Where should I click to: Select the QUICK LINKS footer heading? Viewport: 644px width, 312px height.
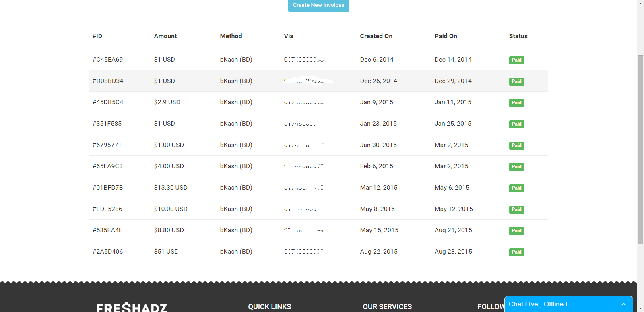pyautogui.click(x=269, y=307)
